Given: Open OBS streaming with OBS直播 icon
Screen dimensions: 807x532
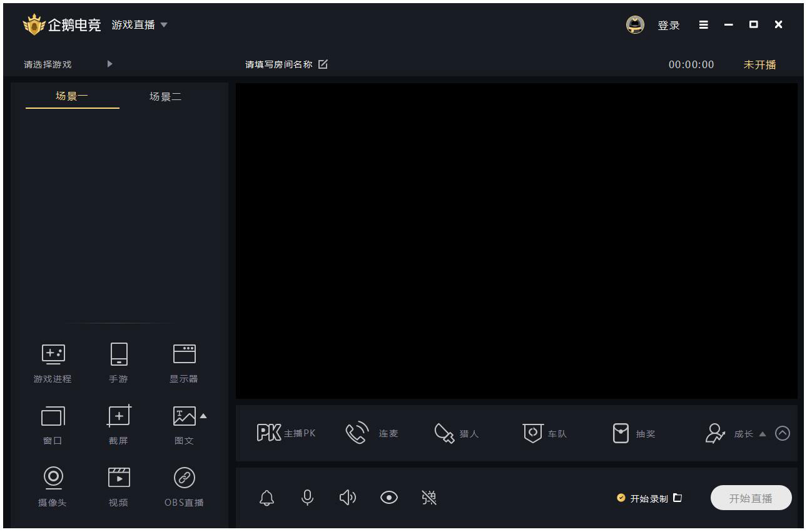Looking at the screenshot, I should coord(184,486).
